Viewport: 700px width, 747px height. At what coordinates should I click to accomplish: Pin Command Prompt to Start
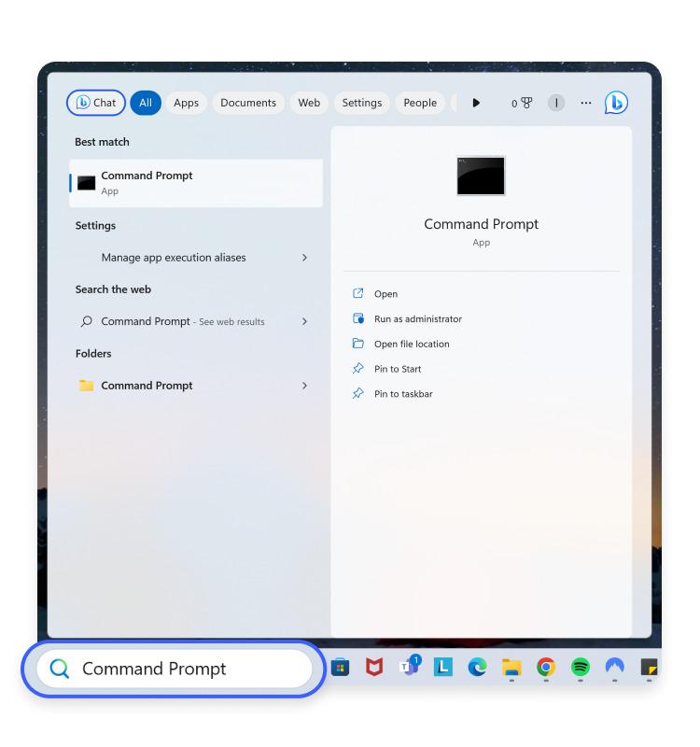click(398, 369)
